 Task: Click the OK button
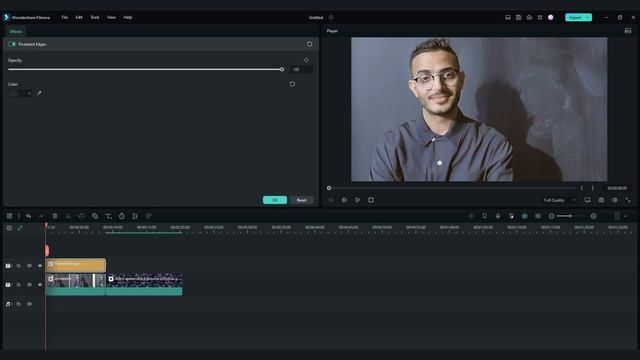point(275,200)
